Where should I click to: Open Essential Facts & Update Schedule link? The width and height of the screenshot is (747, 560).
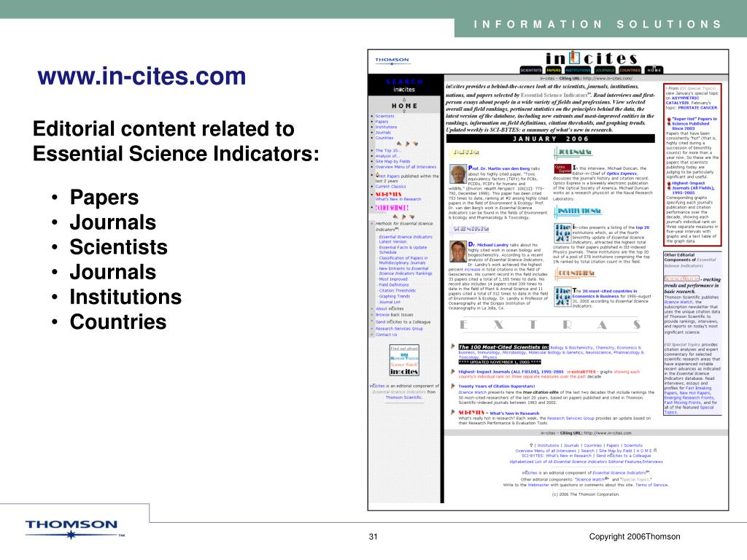click(403, 250)
